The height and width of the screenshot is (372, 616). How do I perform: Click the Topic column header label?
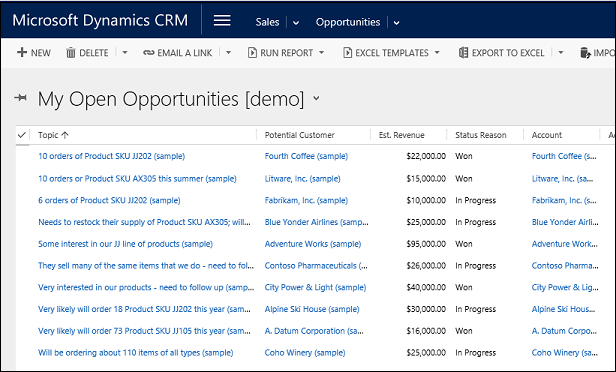(48, 135)
